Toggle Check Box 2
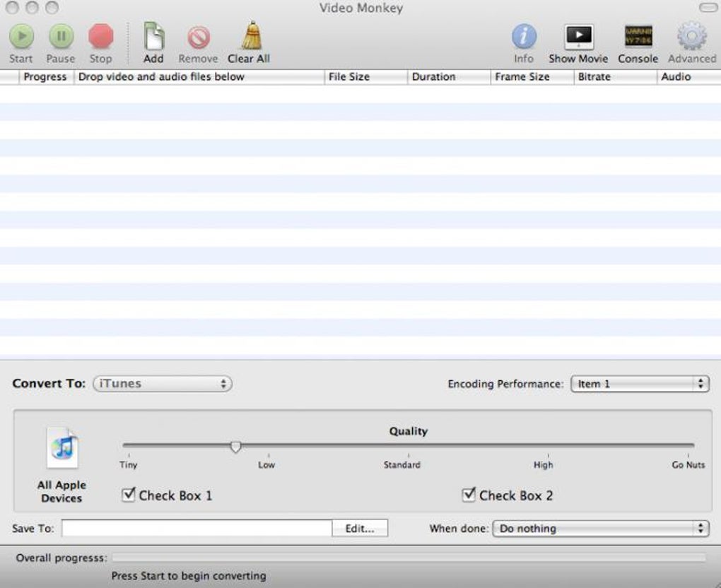The height and width of the screenshot is (588, 721). tap(469, 495)
